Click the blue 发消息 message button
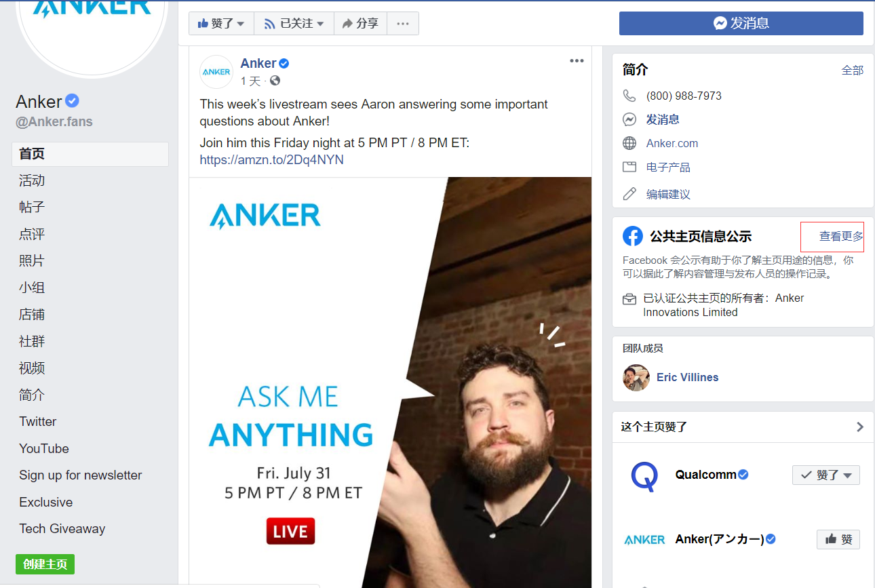This screenshot has height=588, width=875. pos(741,23)
